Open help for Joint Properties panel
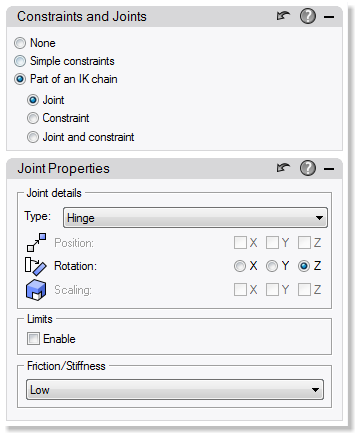Viewport: 360px width, 438px height. [308, 168]
